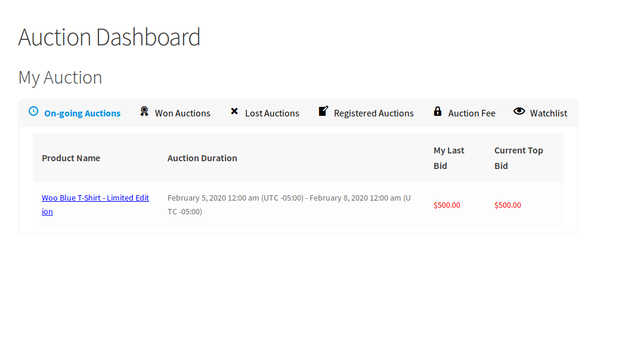Switch to the On-going Auctions tab
644x363 pixels.
(82, 113)
